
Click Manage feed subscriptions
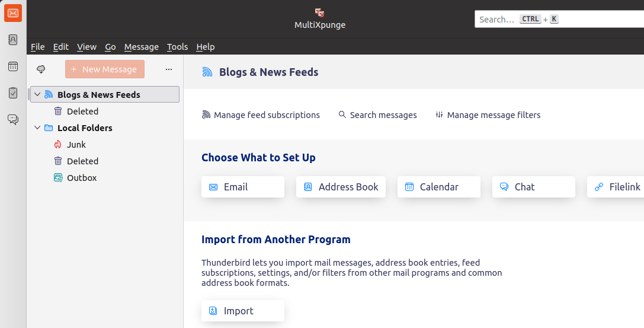[261, 115]
